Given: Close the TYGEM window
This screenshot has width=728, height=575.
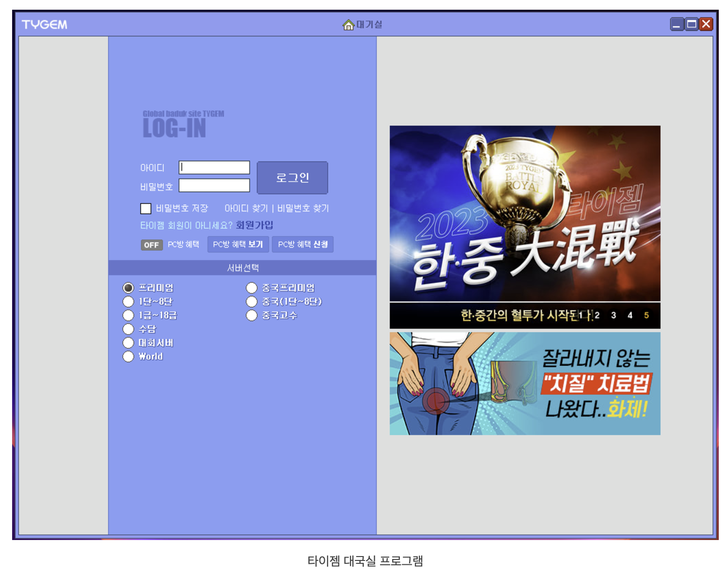Looking at the screenshot, I should tap(706, 24).
